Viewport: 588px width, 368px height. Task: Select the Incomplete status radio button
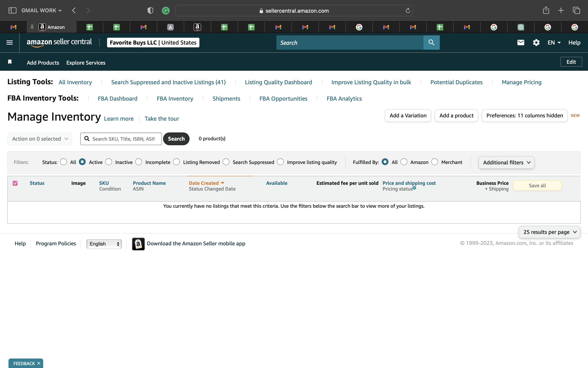[x=139, y=162]
